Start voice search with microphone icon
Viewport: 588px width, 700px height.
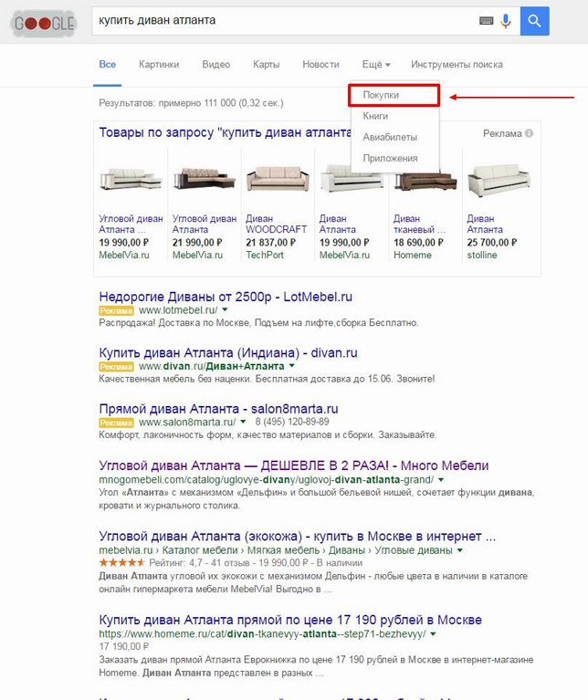point(506,21)
